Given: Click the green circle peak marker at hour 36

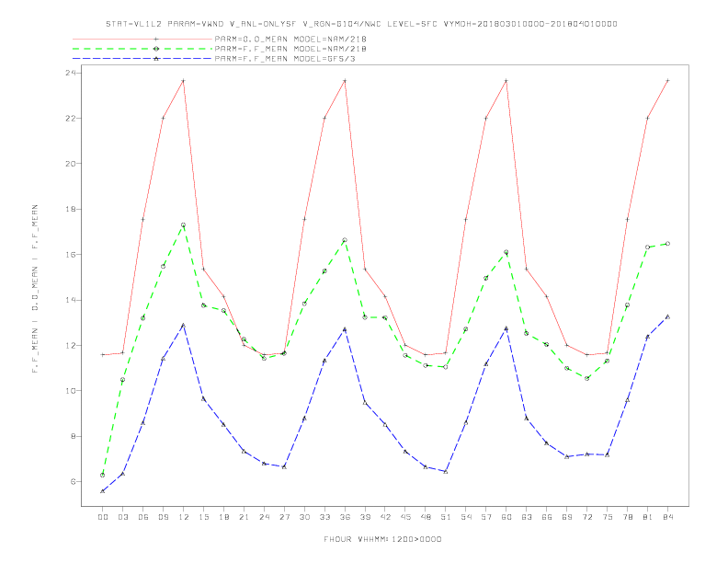Looking at the screenshot, I should [x=345, y=240].
